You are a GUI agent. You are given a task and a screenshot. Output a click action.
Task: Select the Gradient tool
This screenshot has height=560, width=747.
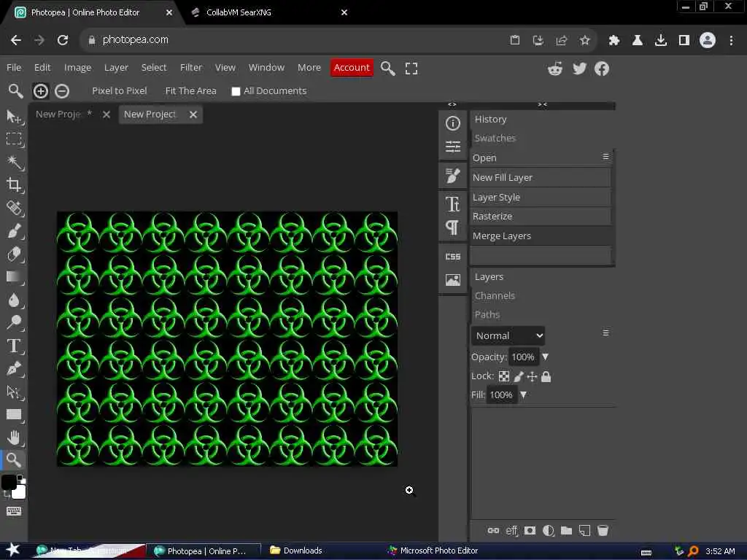[x=13, y=276]
